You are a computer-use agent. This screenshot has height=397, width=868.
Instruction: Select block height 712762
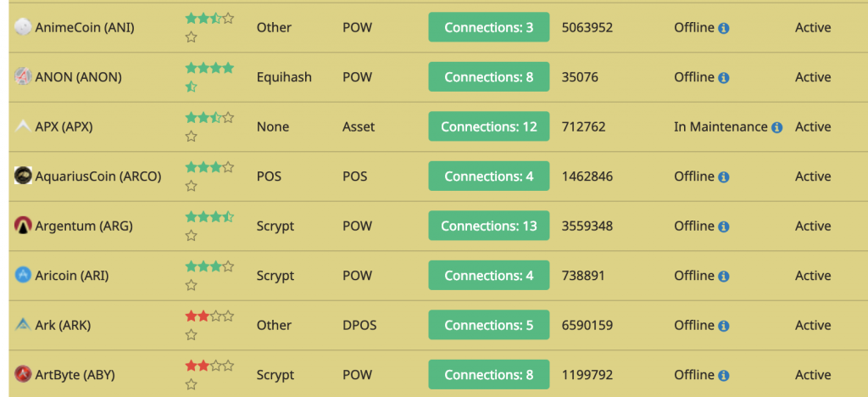(x=583, y=126)
